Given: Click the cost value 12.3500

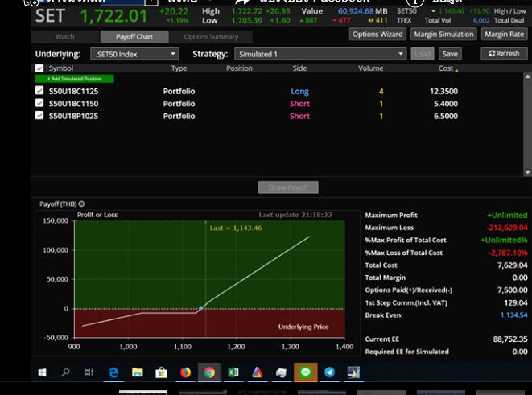Looking at the screenshot, I should 443,91.
